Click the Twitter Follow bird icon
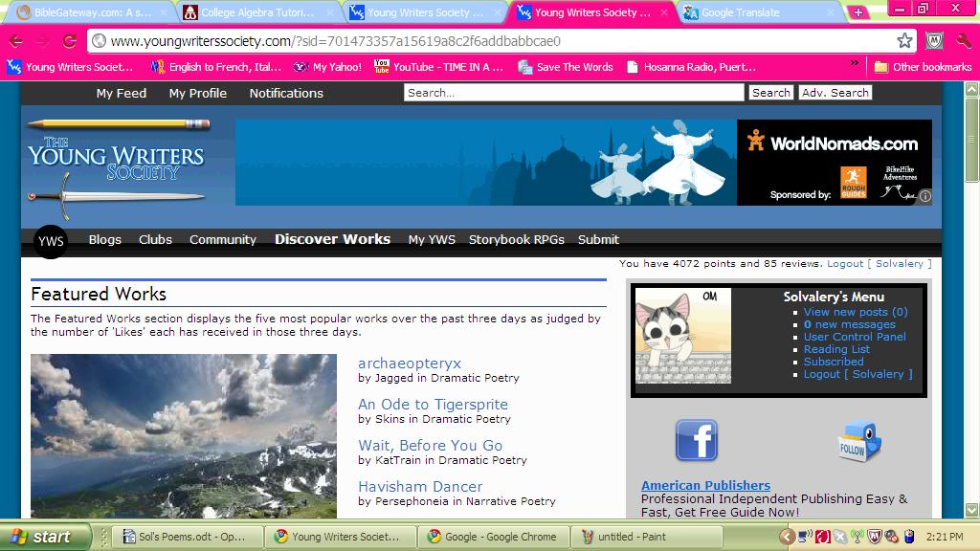The image size is (980, 551). click(859, 442)
